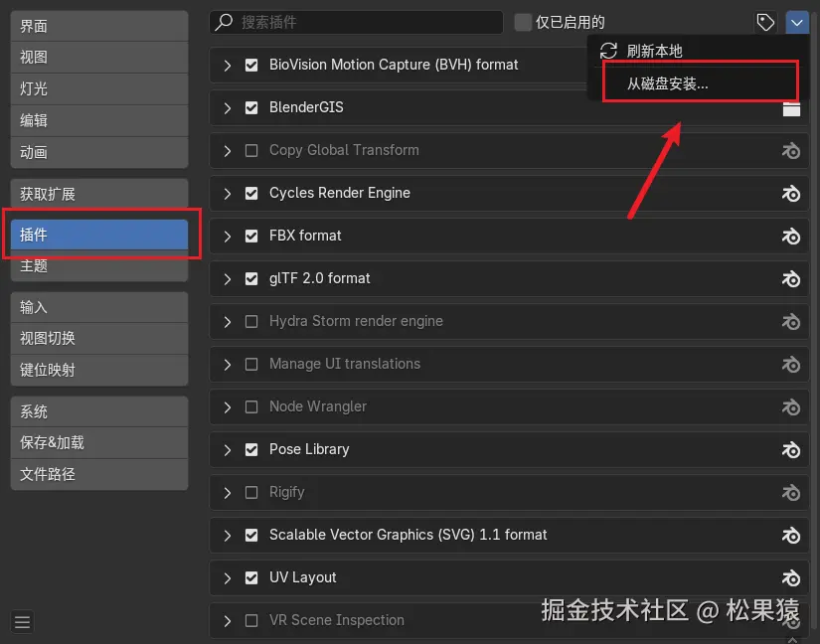
Task: Expand UV Layout details
Action: 227,578
